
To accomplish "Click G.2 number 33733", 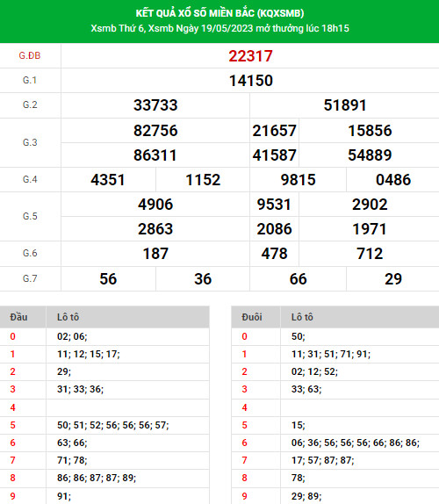I will (x=155, y=105).
